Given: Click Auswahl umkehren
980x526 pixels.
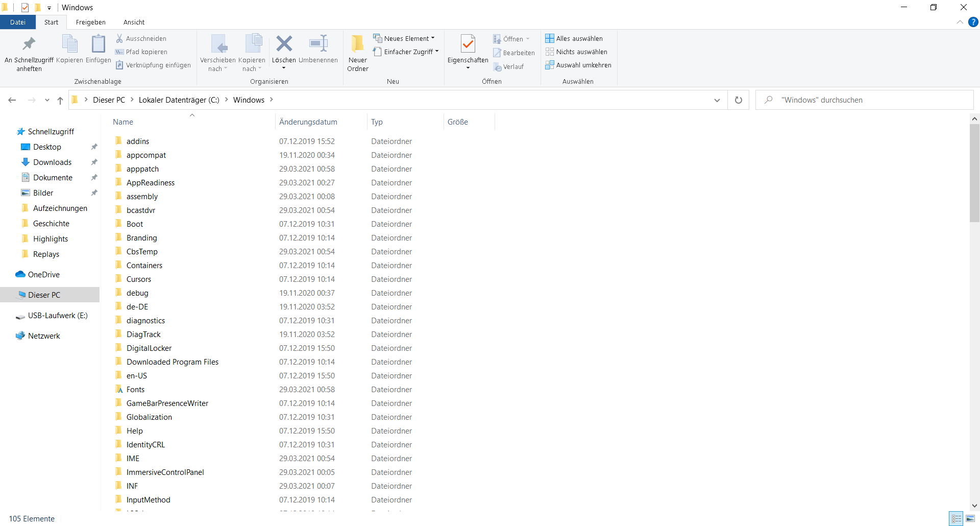Looking at the screenshot, I should point(578,65).
